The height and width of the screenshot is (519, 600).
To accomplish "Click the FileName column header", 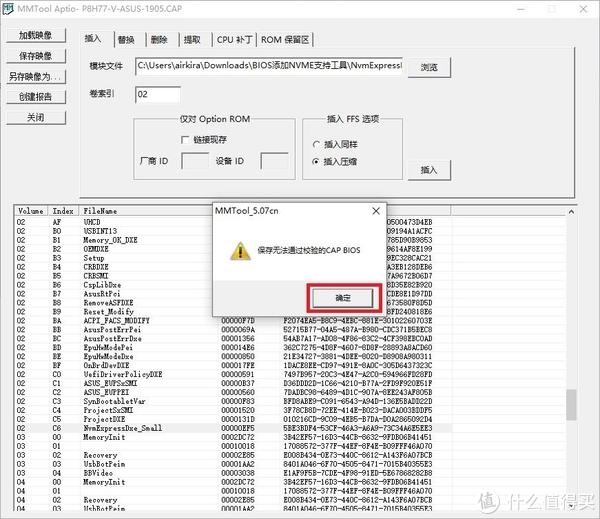I will pos(145,211).
